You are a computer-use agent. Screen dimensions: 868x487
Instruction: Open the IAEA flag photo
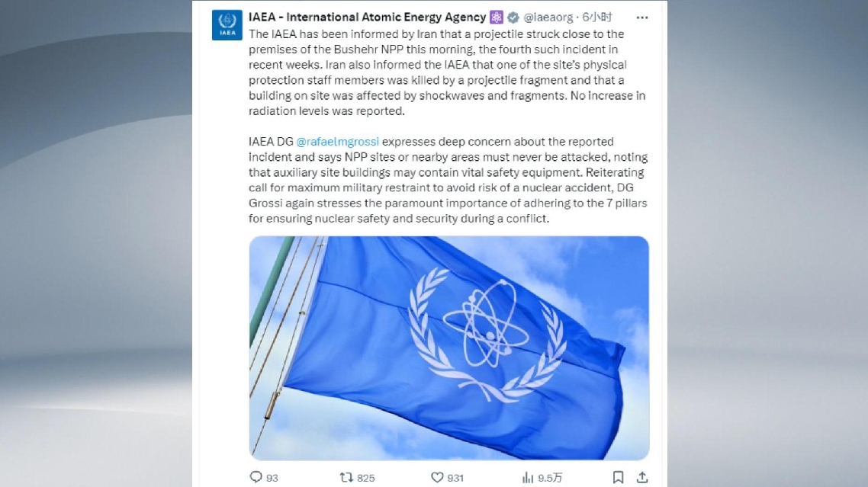448,348
